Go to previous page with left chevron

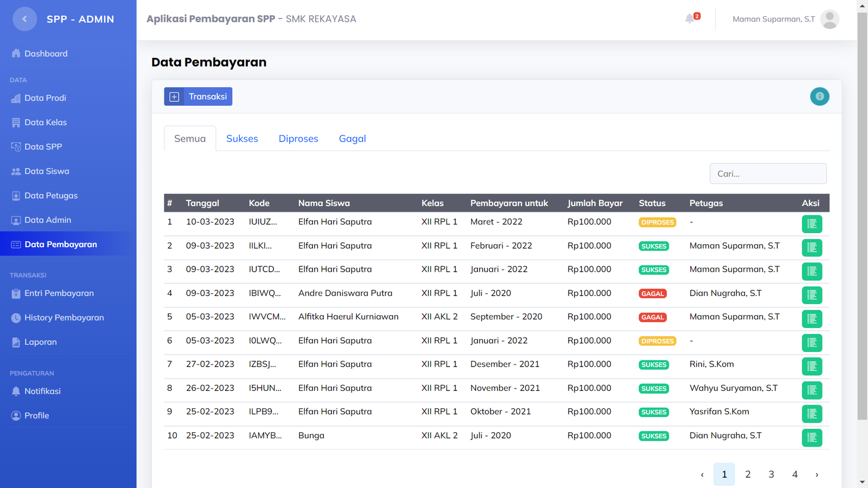point(702,474)
